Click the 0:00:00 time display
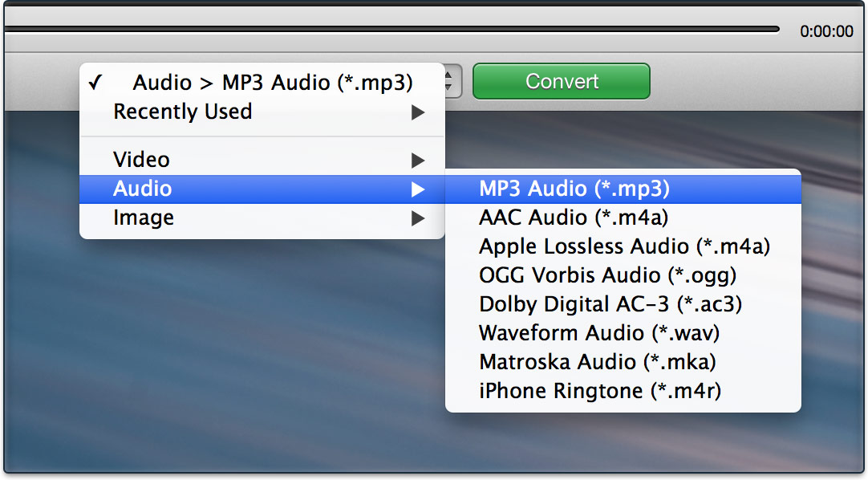The width and height of the screenshot is (868, 480). (832, 31)
